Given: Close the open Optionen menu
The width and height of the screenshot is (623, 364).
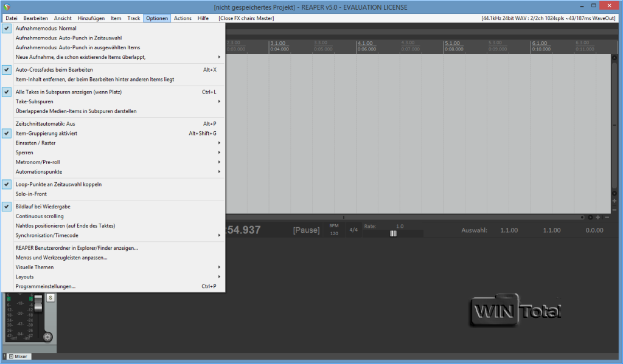Looking at the screenshot, I should pyautogui.click(x=157, y=18).
